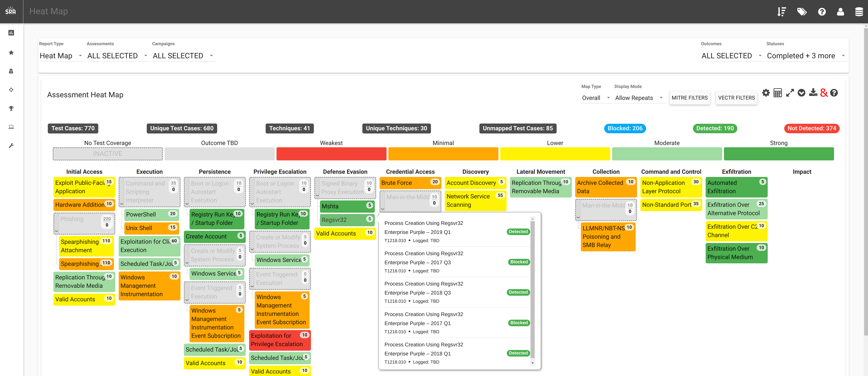Open the Display Mode Allow Repeats dropdown
Screen dimensions: 868x376
[x=639, y=98]
